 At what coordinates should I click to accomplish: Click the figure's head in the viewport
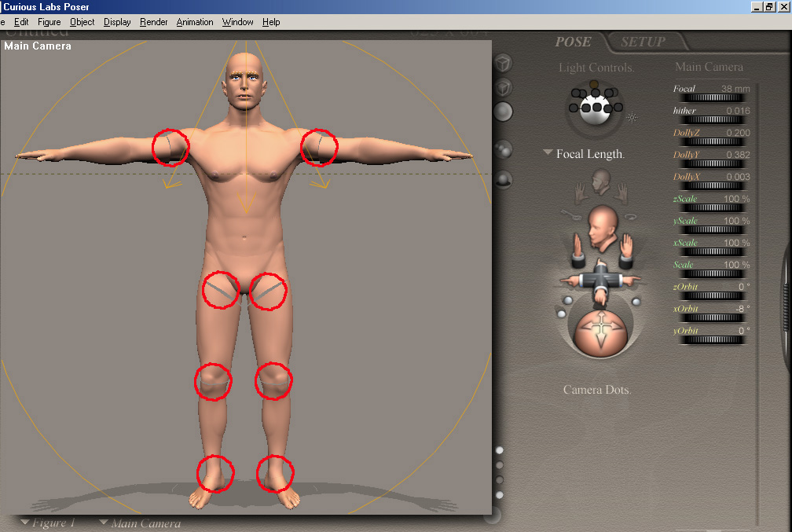244,81
